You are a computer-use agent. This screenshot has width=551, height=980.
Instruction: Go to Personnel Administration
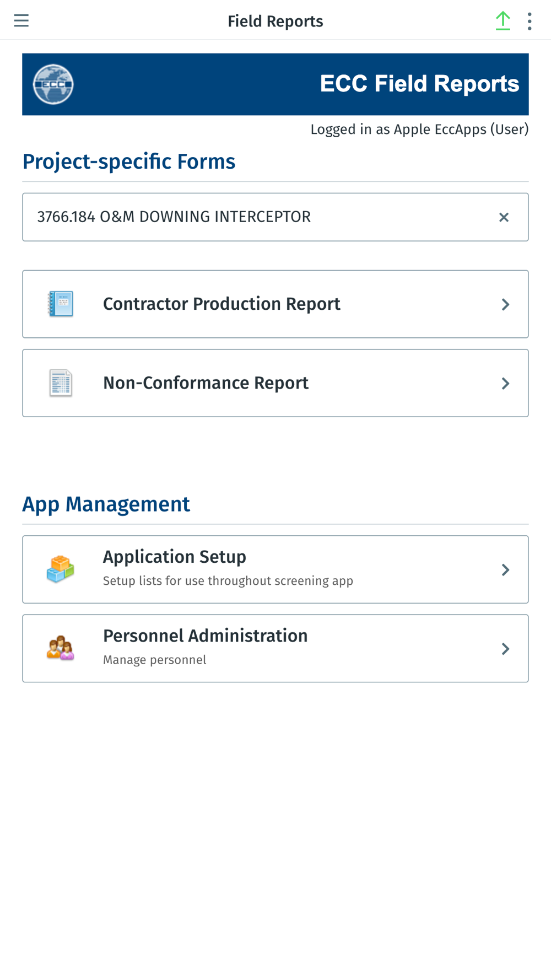205,636
